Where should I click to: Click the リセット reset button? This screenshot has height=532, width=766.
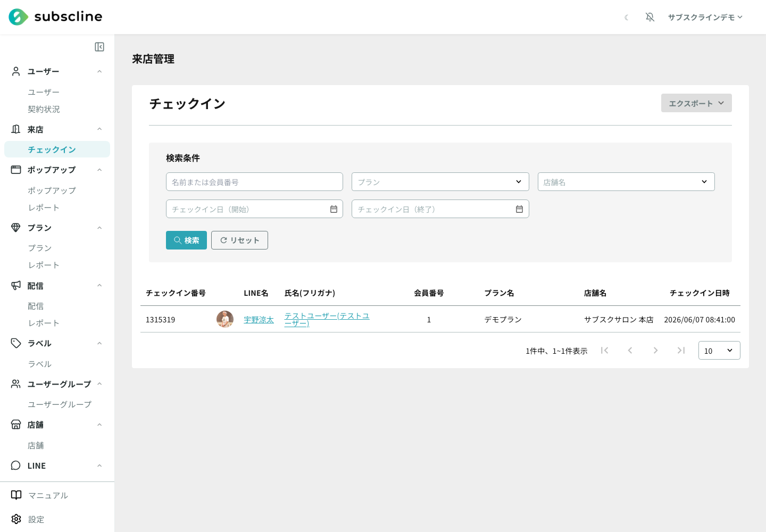click(x=239, y=240)
